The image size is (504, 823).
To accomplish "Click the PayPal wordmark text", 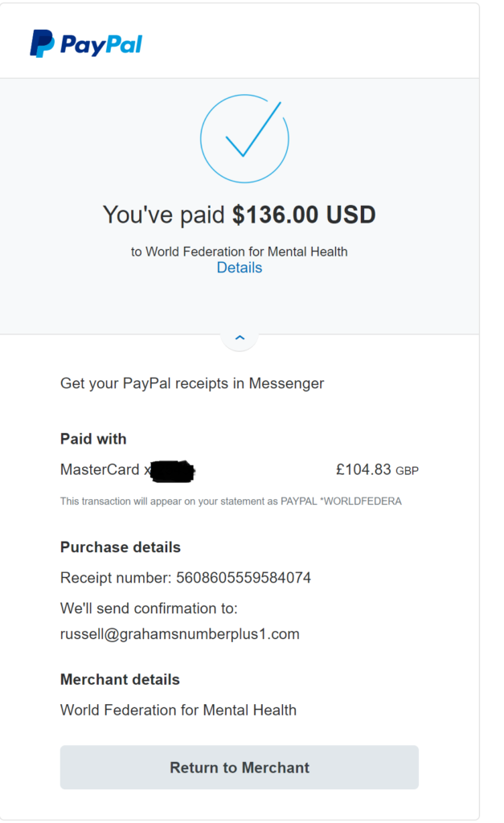I will pyautogui.click(x=100, y=44).
